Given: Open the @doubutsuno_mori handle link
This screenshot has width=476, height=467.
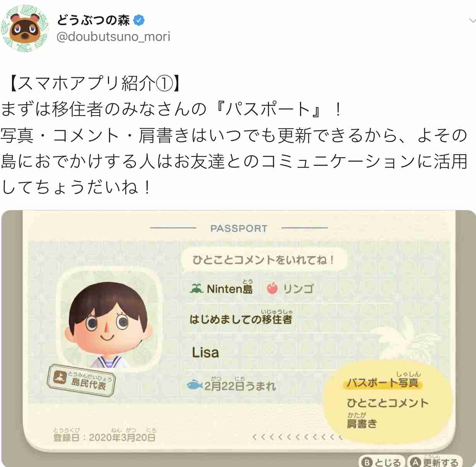Looking at the screenshot, I should point(113,37).
